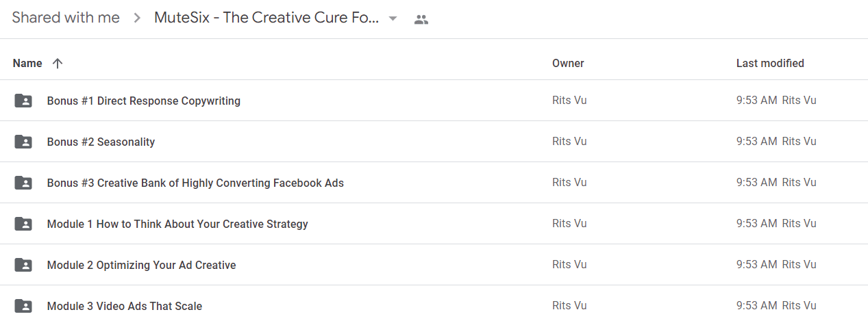Click the breadcrumb chevron separator
Screen dimensions: 868x323
pyautogui.click(x=137, y=18)
